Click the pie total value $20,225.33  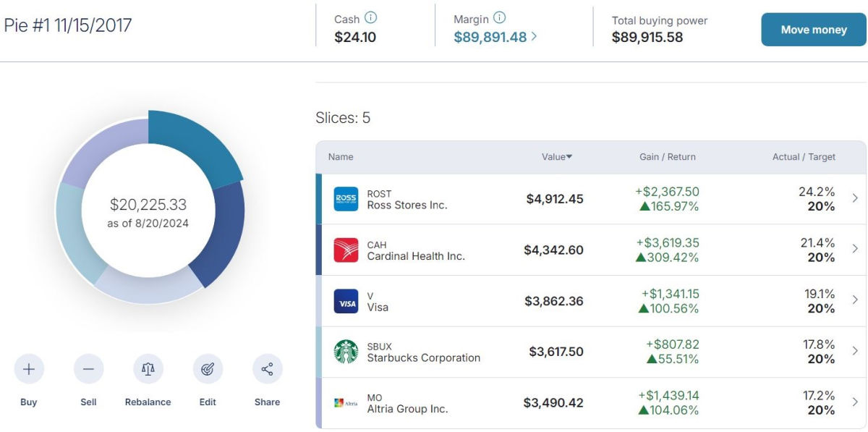pyautogui.click(x=148, y=205)
